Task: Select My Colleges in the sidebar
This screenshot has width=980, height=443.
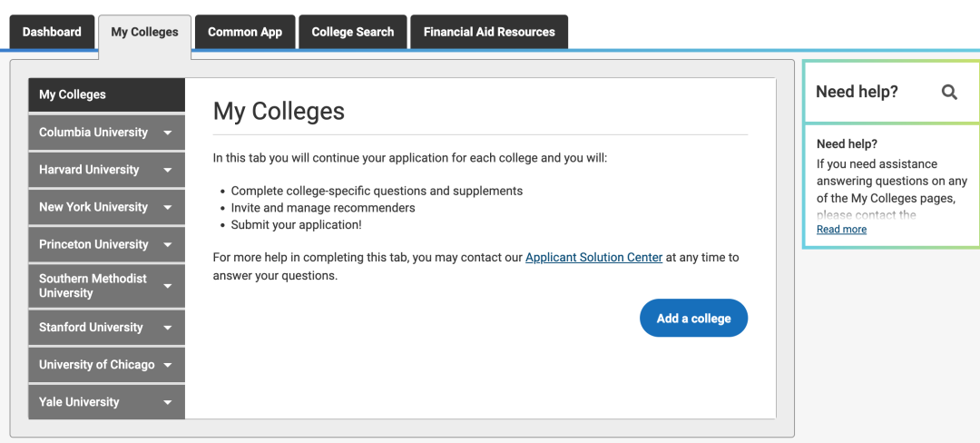Action: (x=73, y=94)
